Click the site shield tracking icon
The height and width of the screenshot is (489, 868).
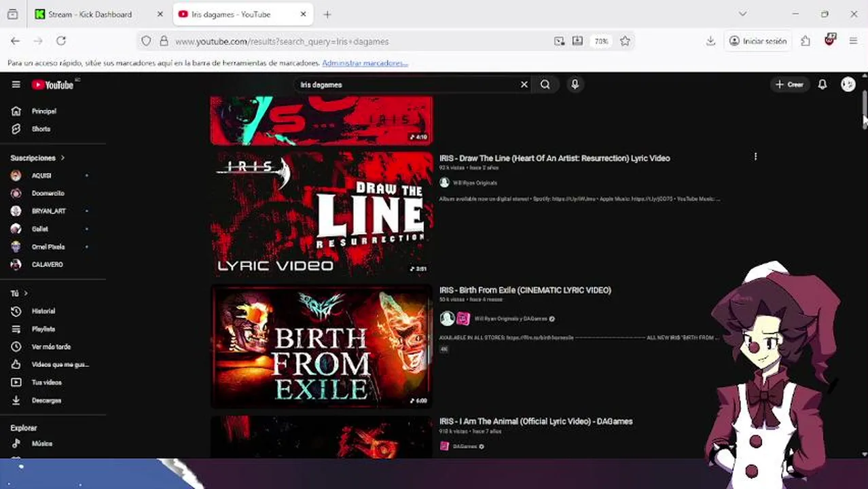point(146,41)
